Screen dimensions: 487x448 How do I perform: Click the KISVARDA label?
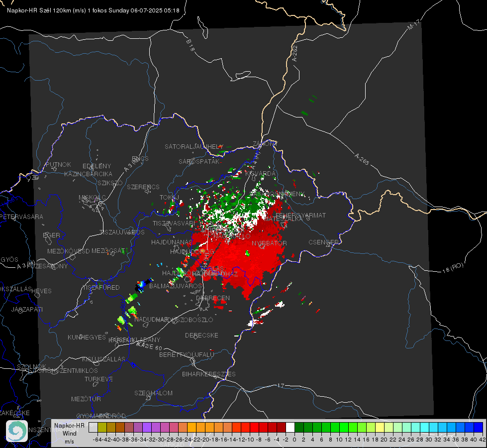(261, 174)
